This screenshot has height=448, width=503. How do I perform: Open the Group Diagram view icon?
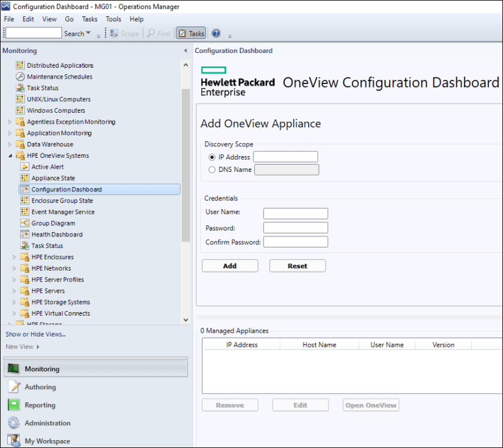point(25,223)
